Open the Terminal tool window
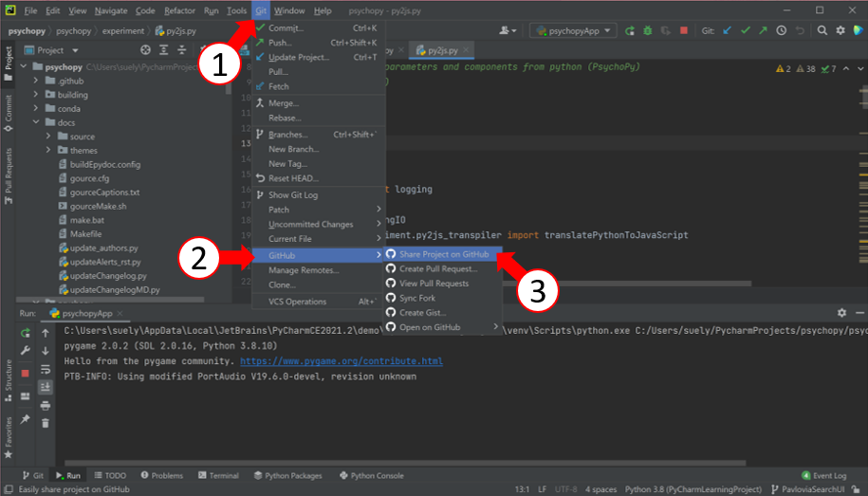The image size is (868, 496). pyautogui.click(x=219, y=475)
